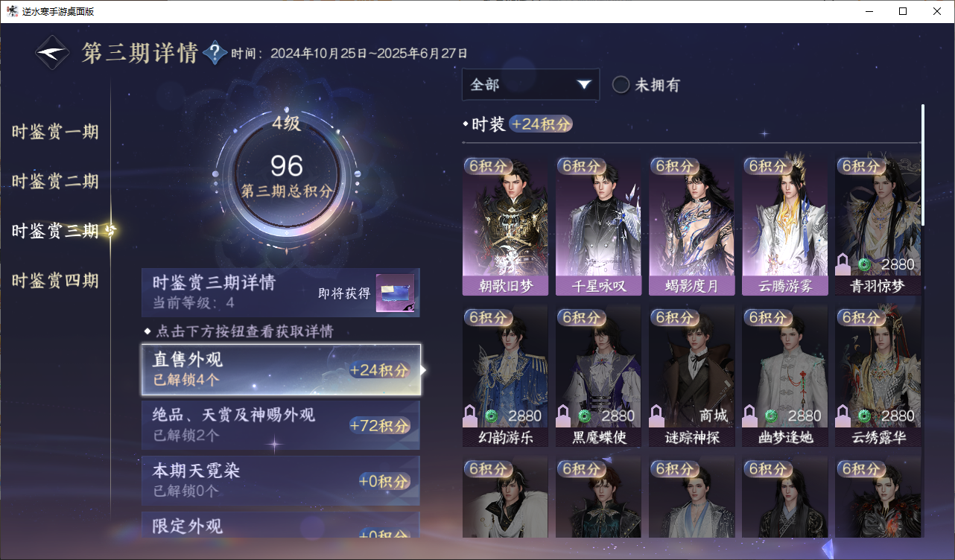Expand the 本期天霓染 category
Viewport: 955px width, 560px height.
pyautogui.click(x=281, y=480)
